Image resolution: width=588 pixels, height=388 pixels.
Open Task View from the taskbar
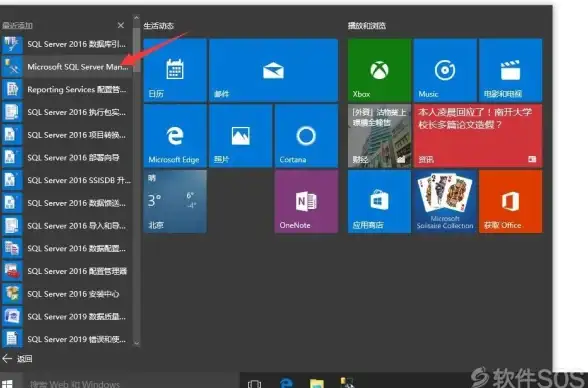point(255,384)
